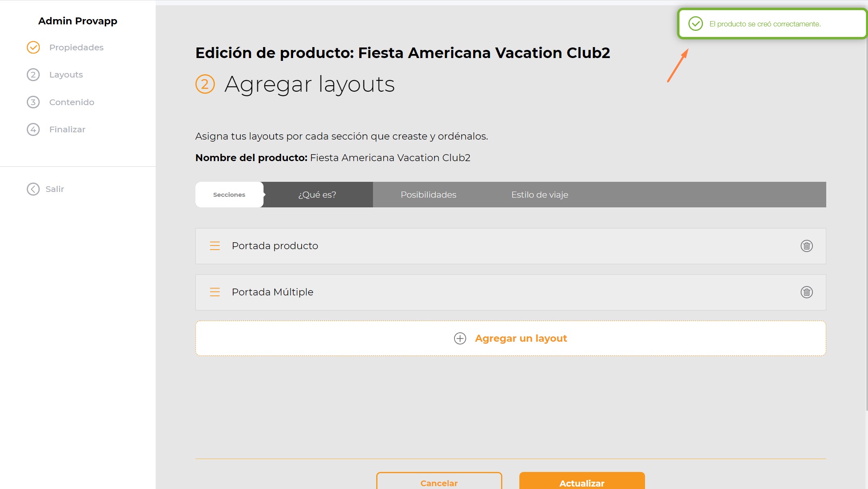Click the Agregar layouts heading
Screen dimensions: 868x489
click(309, 84)
